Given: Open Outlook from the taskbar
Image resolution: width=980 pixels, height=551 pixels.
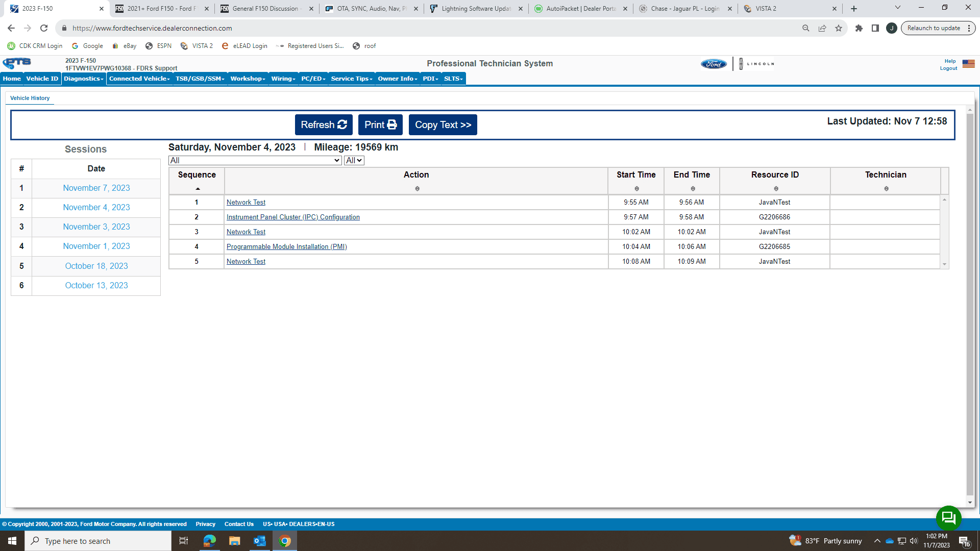Looking at the screenshot, I should (259, 541).
